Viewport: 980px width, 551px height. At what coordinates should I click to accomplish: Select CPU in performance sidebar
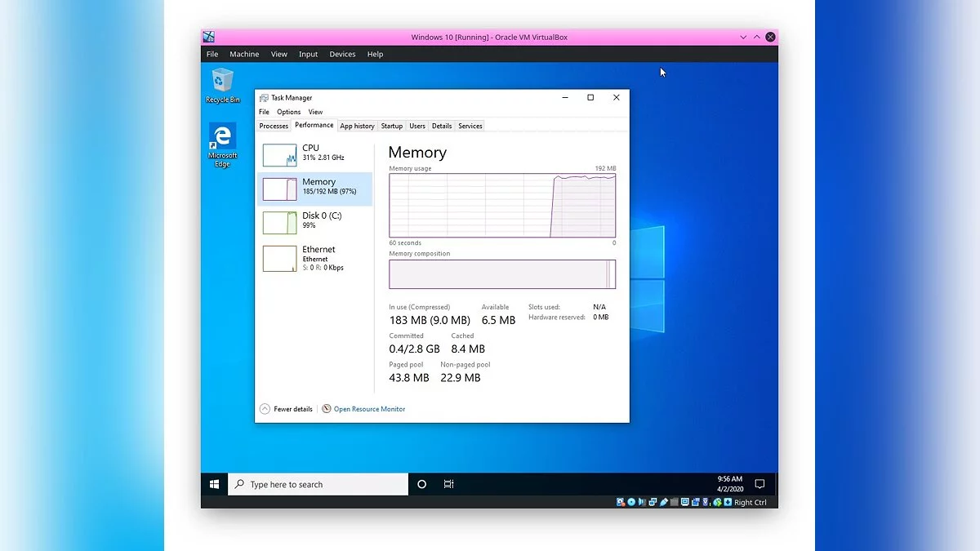coord(315,153)
